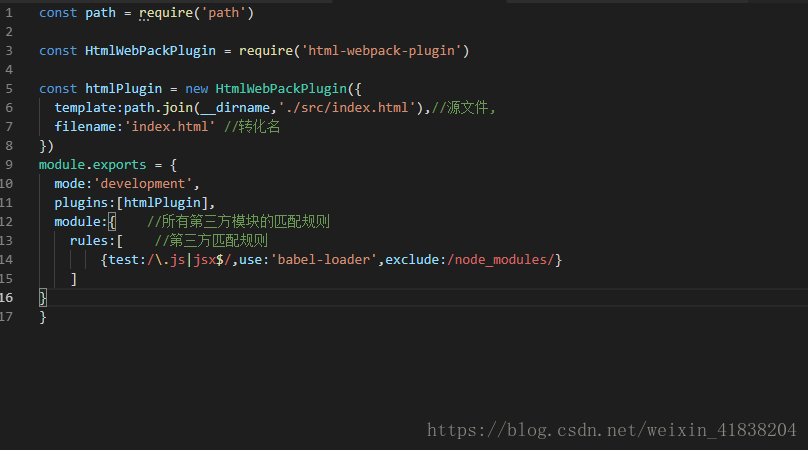Click the require call on line 3
The height and width of the screenshot is (450, 808).
point(266,51)
